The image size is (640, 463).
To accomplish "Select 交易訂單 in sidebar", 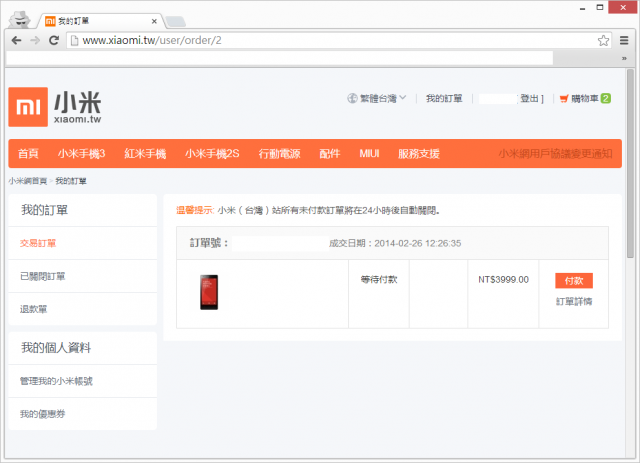I will [x=38, y=243].
